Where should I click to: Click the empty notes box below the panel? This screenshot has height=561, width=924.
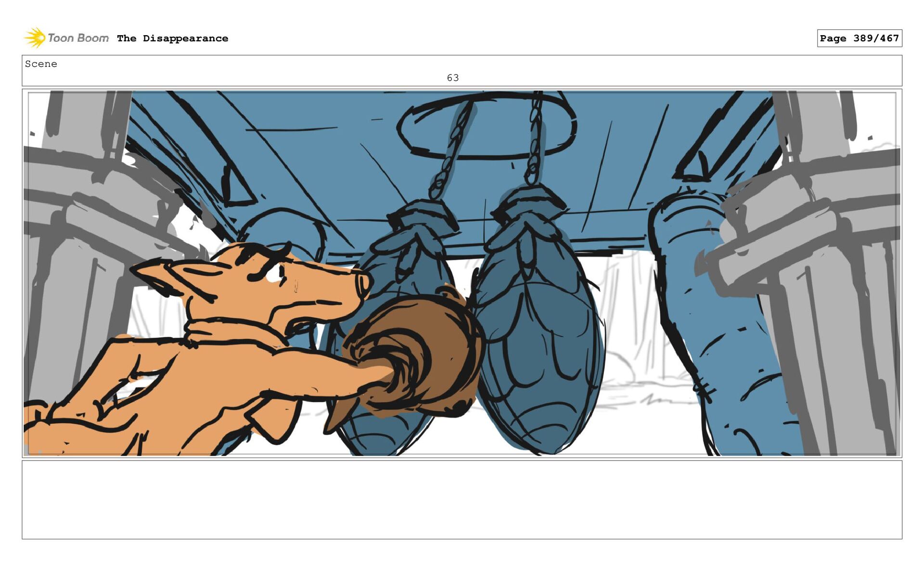[x=462, y=499]
